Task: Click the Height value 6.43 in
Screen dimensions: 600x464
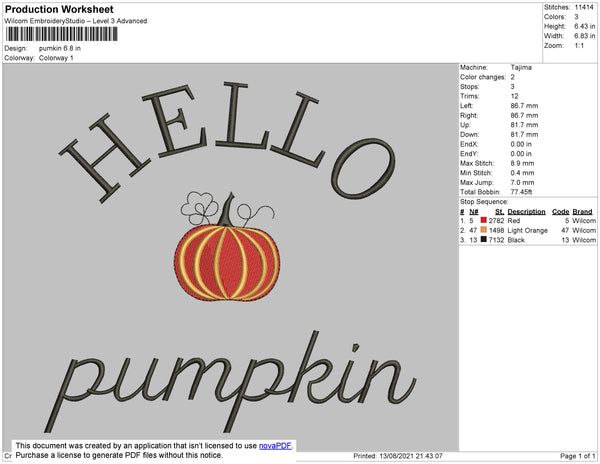Action: (x=584, y=26)
